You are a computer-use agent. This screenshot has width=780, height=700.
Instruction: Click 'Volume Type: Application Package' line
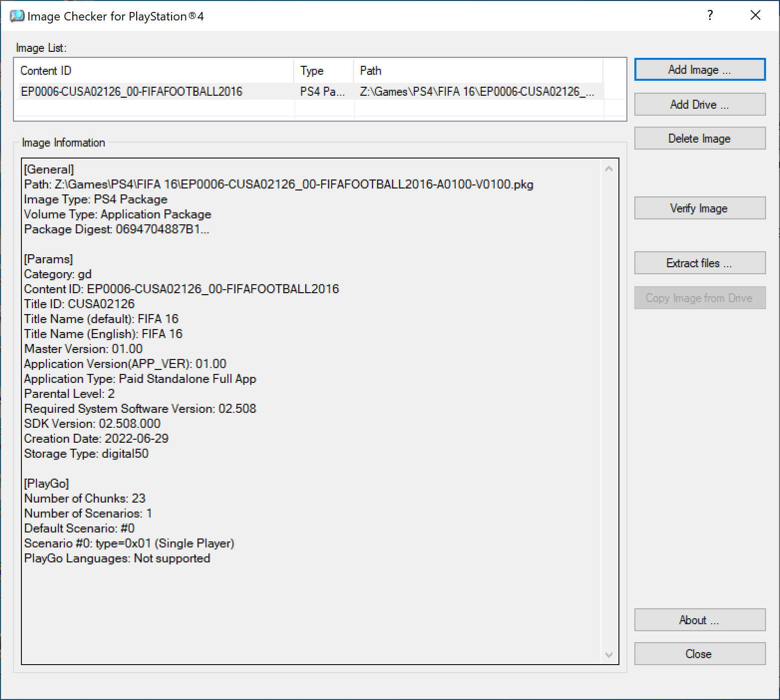pyautogui.click(x=118, y=214)
